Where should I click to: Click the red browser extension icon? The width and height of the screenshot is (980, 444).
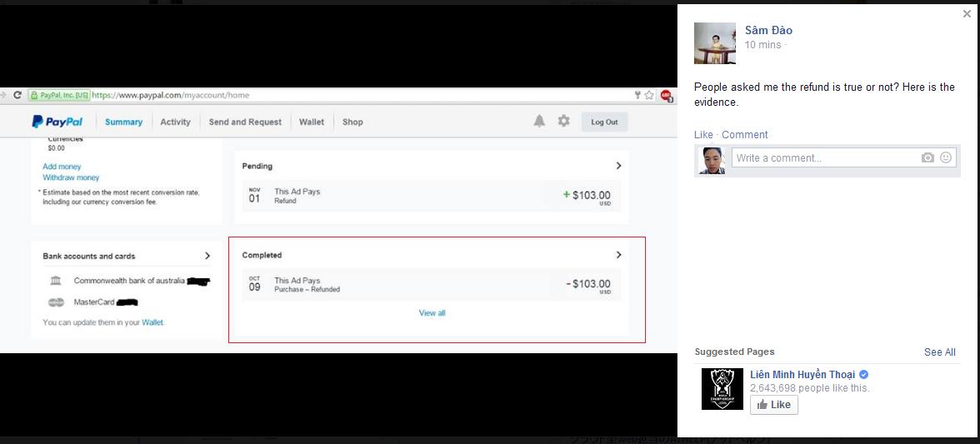666,96
